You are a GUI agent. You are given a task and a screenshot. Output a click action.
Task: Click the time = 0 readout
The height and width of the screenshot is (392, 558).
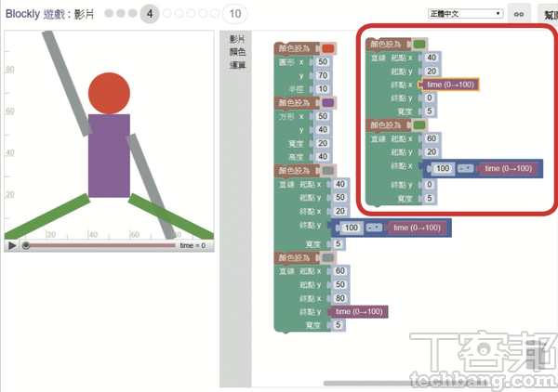click(x=193, y=245)
